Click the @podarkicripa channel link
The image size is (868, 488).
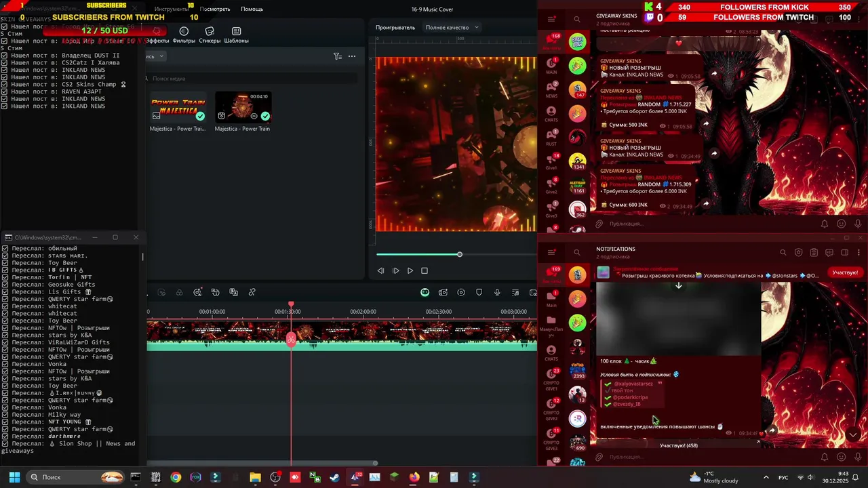[x=630, y=397]
